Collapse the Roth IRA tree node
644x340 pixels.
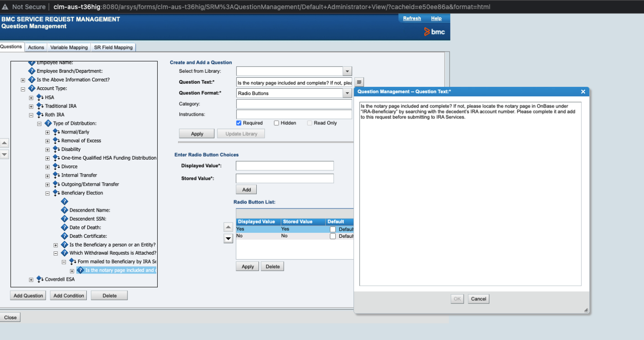coord(31,115)
